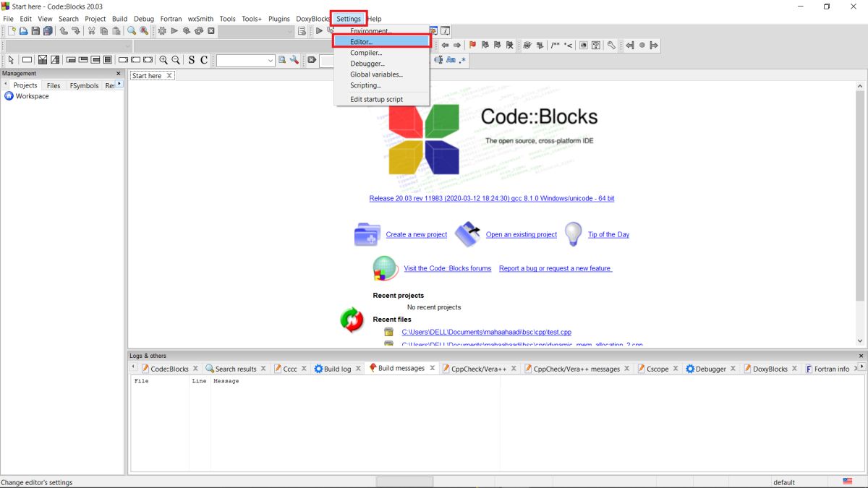This screenshot has width=868, height=488.
Task: Click the US flag language icon in status bar
Action: [847, 481]
